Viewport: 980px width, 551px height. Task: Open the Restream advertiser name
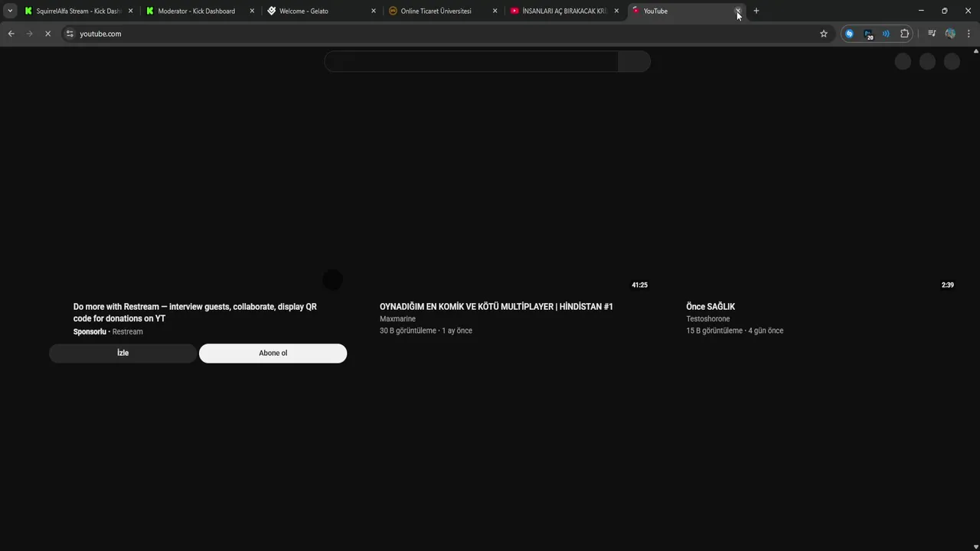pos(128,331)
